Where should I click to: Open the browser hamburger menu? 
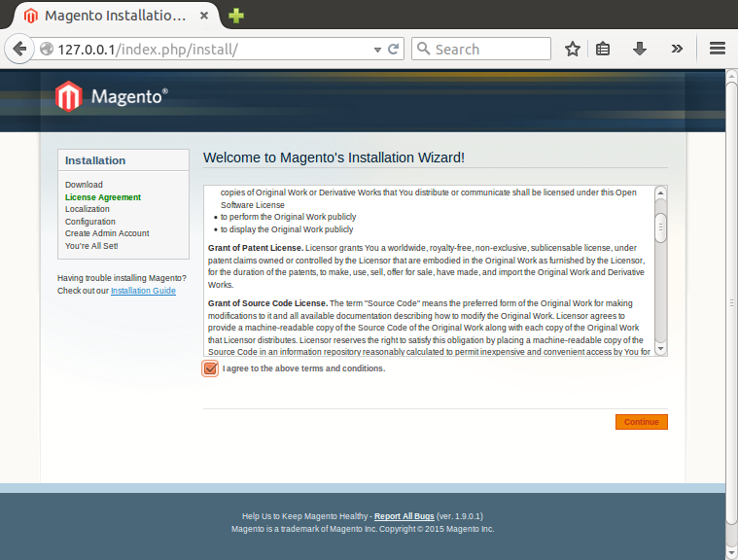pyautogui.click(x=718, y=48)
